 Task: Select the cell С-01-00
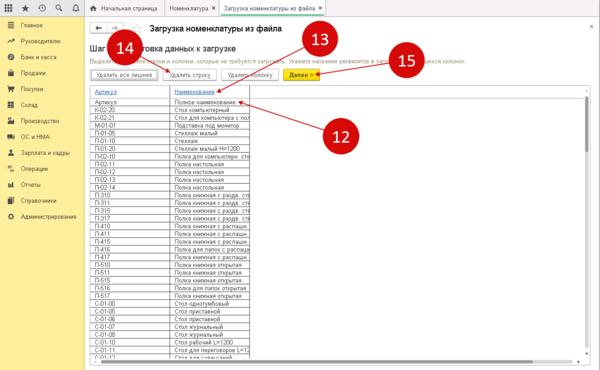[130, 304]
